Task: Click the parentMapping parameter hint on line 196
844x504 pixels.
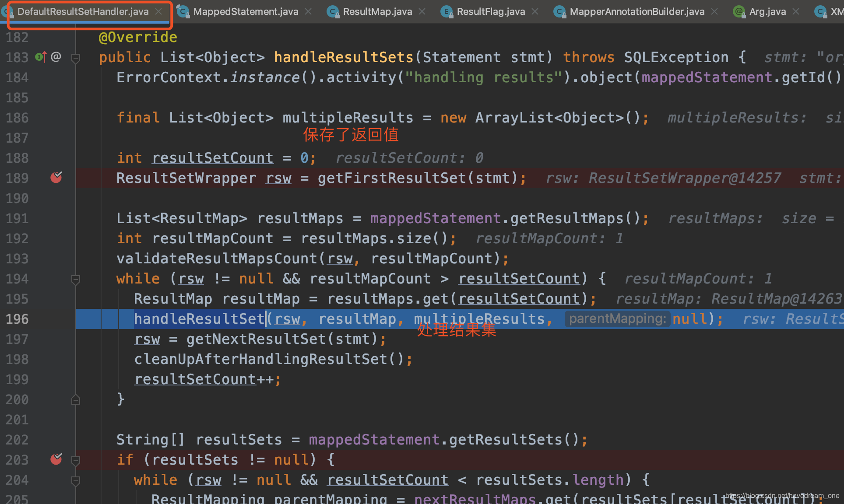Action: [617, 319]
